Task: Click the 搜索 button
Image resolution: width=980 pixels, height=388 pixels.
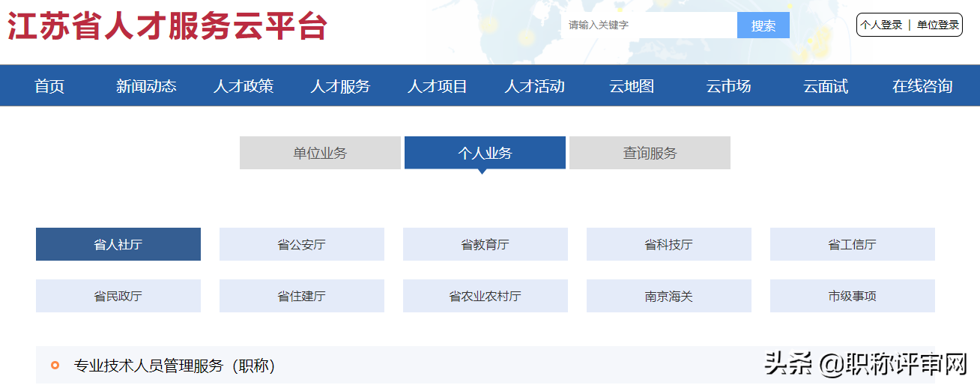Action: (763, 25)
